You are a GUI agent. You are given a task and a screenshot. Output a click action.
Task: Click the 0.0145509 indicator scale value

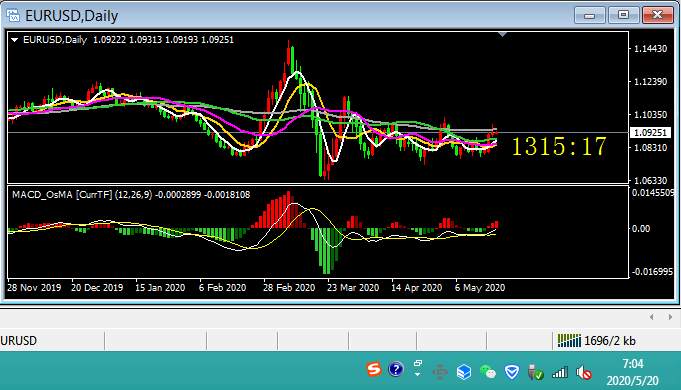pyautogui.click(x=653, y=192)
